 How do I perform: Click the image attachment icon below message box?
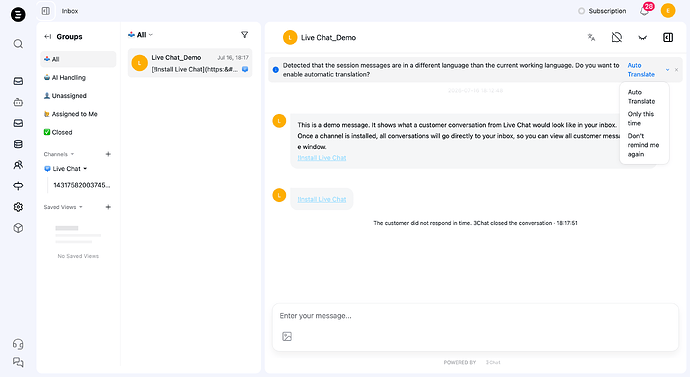pyautogui.click(x=287, y=337)
